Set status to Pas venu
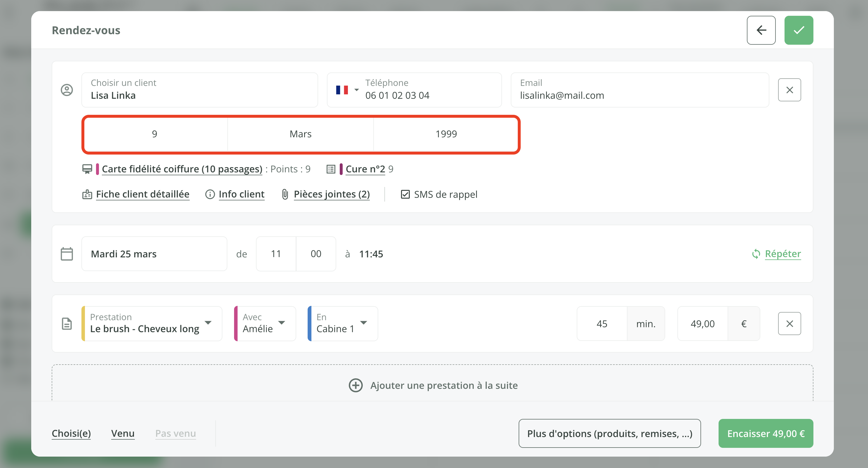Image resolution: width=868 pixels, height=468 pixels. pos(175,433)
